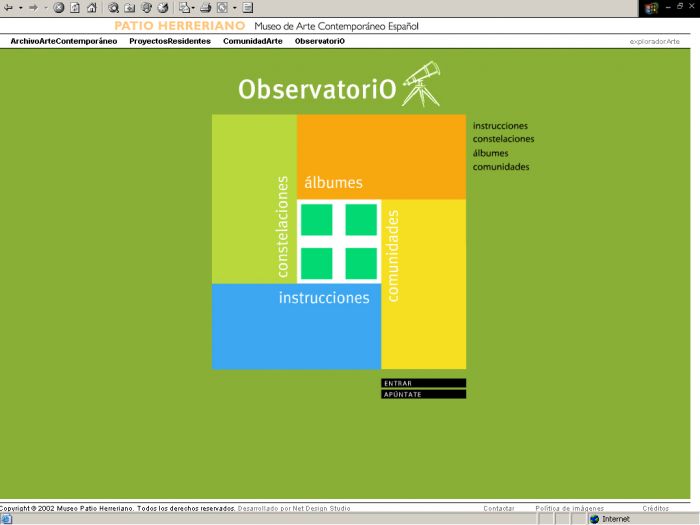The height and width of the screenshot is (525, 700).
Task: Go to the Home page icon
Action: 92,8
